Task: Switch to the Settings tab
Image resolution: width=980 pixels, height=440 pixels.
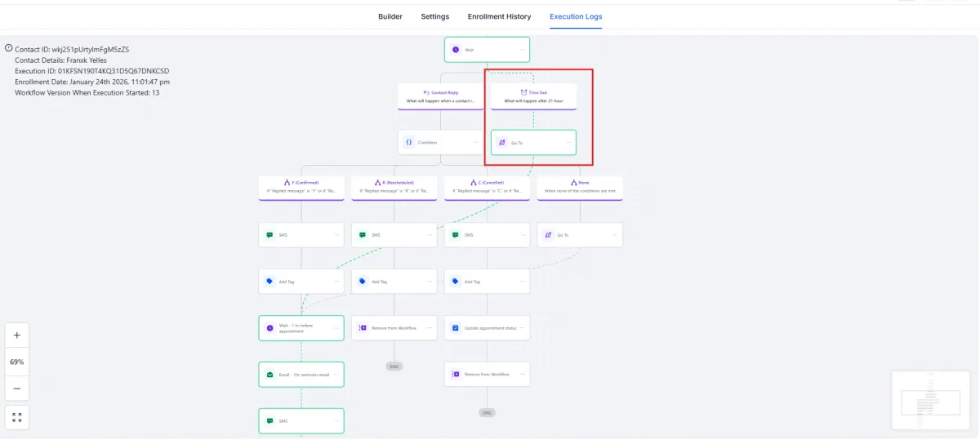Action: 434,16
